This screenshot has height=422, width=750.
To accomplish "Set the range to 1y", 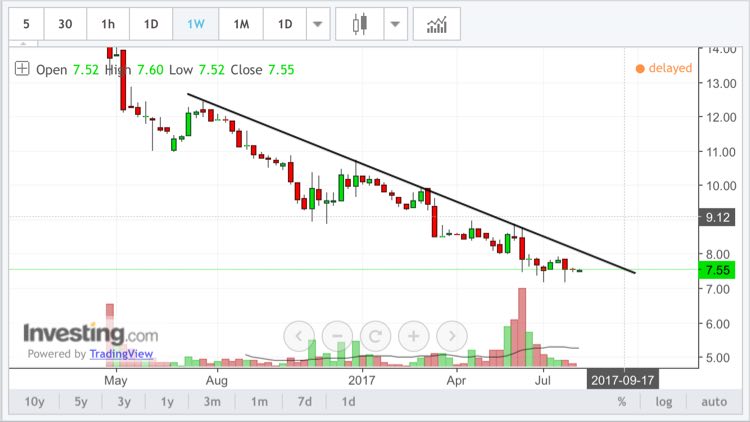I will point(167,401).
